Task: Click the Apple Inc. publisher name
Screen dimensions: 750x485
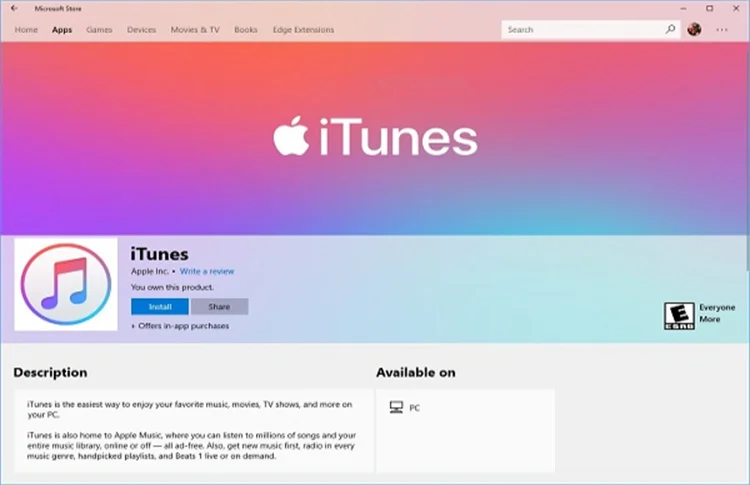Action: (150, 271)
